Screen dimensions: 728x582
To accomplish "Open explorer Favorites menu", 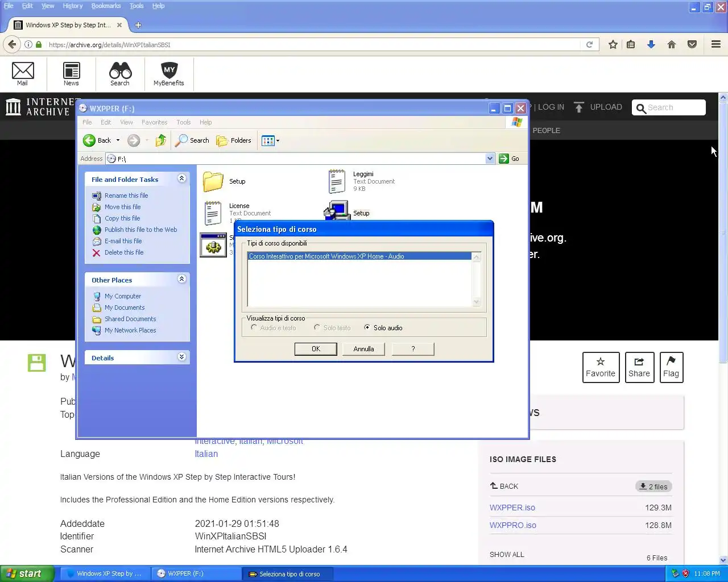I will click(x=154, y=122).
